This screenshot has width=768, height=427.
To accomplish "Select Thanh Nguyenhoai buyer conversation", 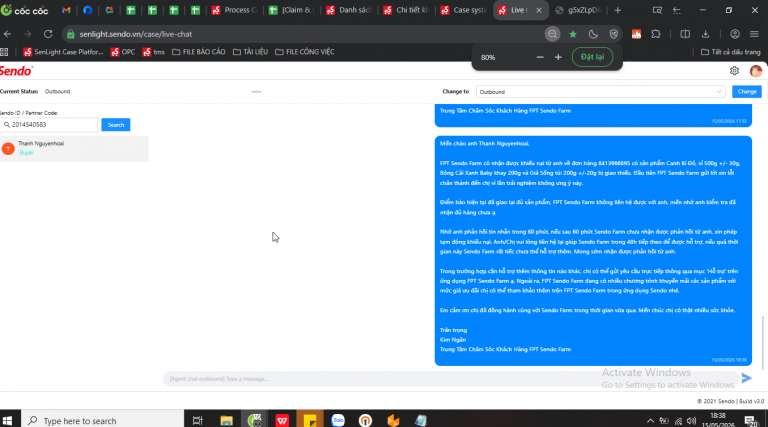I will [x=74, y=148].
